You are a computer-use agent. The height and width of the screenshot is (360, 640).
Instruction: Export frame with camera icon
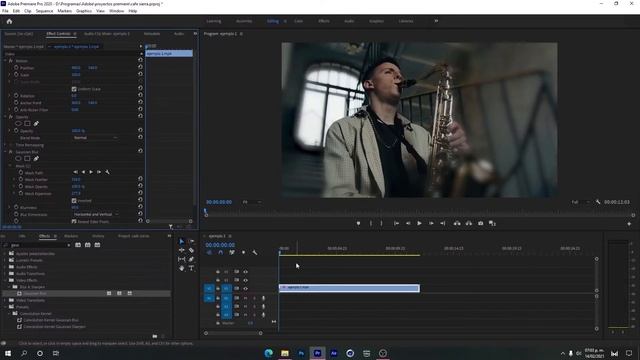pos(480,223)
